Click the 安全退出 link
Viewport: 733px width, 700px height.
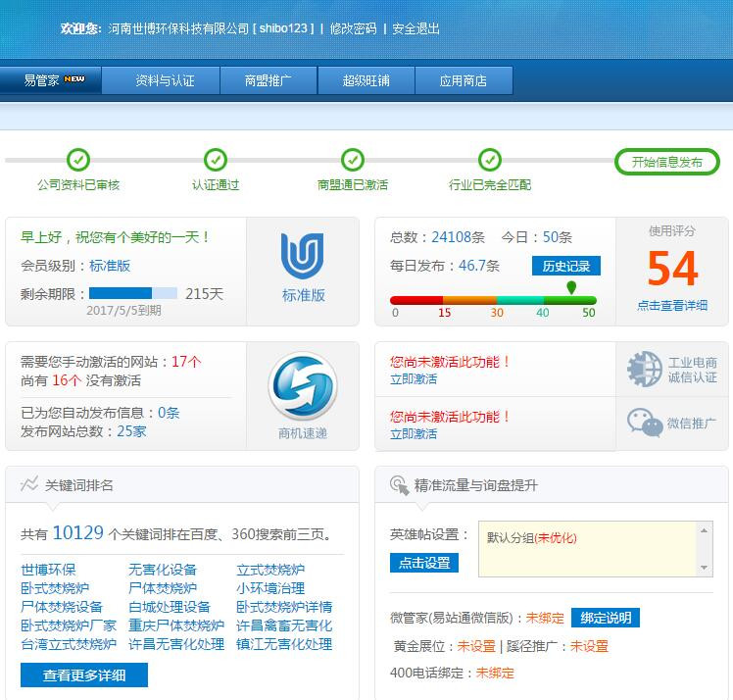pyautogui.click(x=415, y=29)
